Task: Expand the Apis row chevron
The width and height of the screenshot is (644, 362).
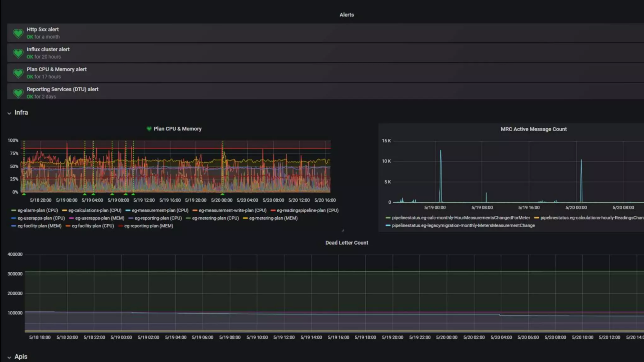Action: point(9,357)
